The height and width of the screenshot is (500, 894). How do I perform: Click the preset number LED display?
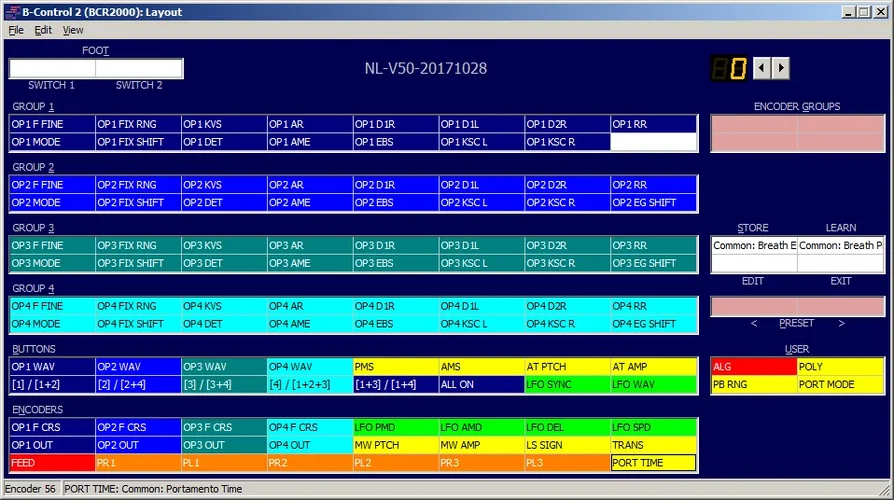729,68
